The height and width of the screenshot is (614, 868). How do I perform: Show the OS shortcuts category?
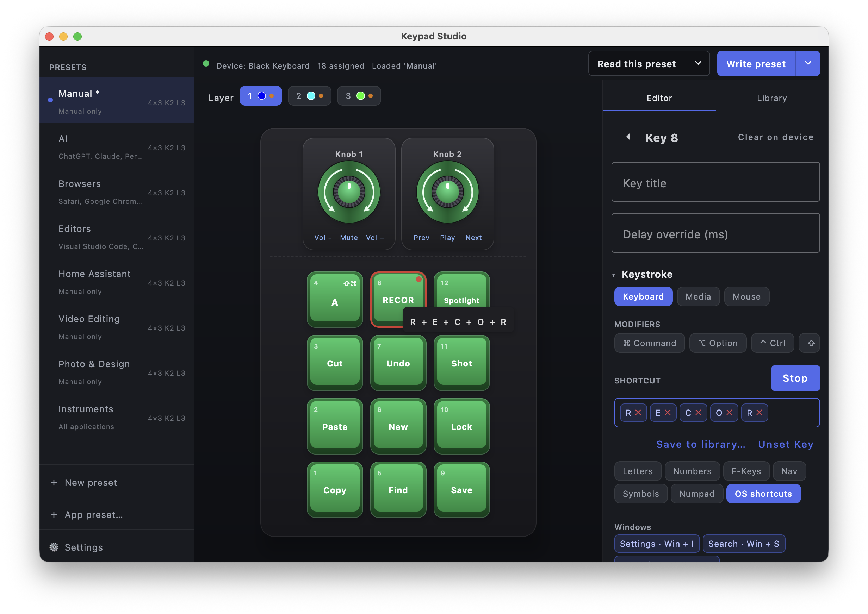pos(763,493)
